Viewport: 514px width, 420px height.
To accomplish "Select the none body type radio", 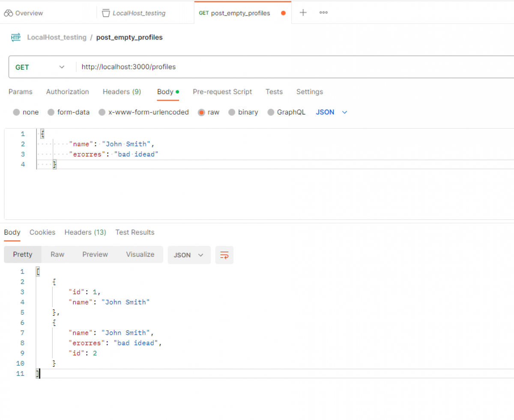I will [17, 112].
